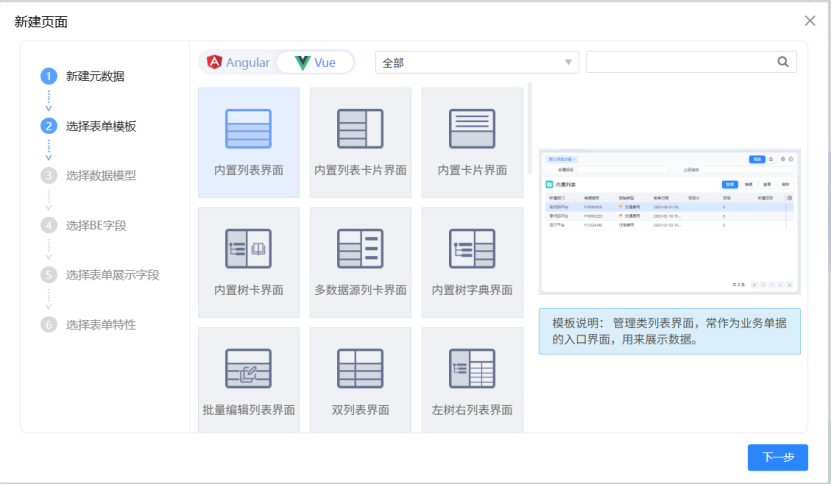Select the 批量编辑列表界面 template icon
This screenshot has height=485, width=831.
[x=248, y=368]
